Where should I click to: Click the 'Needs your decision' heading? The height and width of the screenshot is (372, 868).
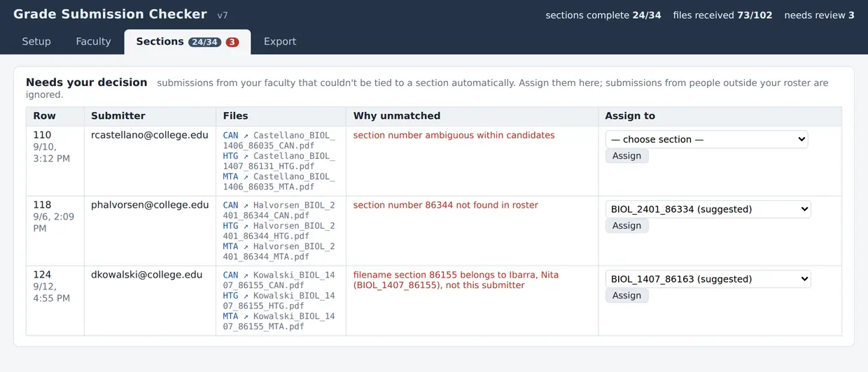click(87, 83)
